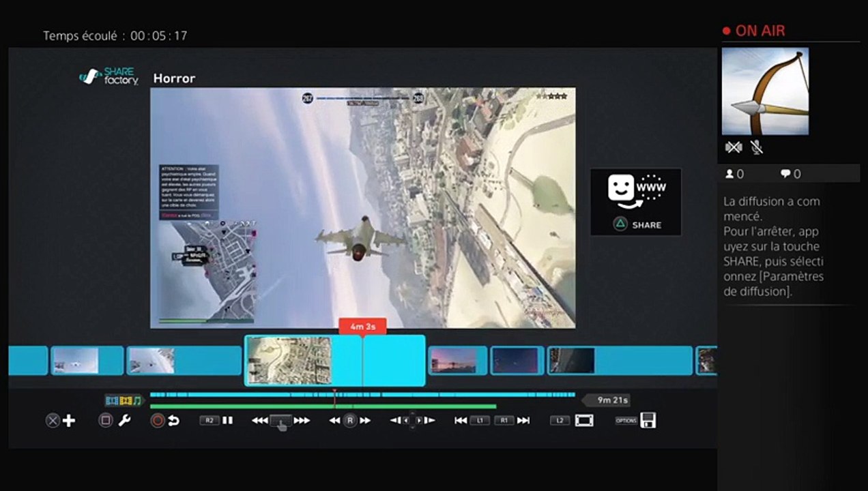
Task: Click the triangle button SHARE icon
Action: click(620, 225)
